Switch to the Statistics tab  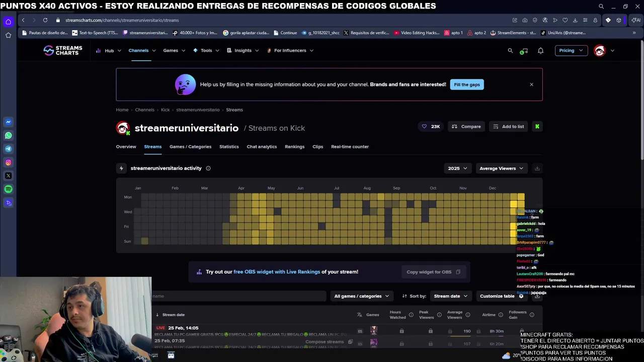[229, 147]
